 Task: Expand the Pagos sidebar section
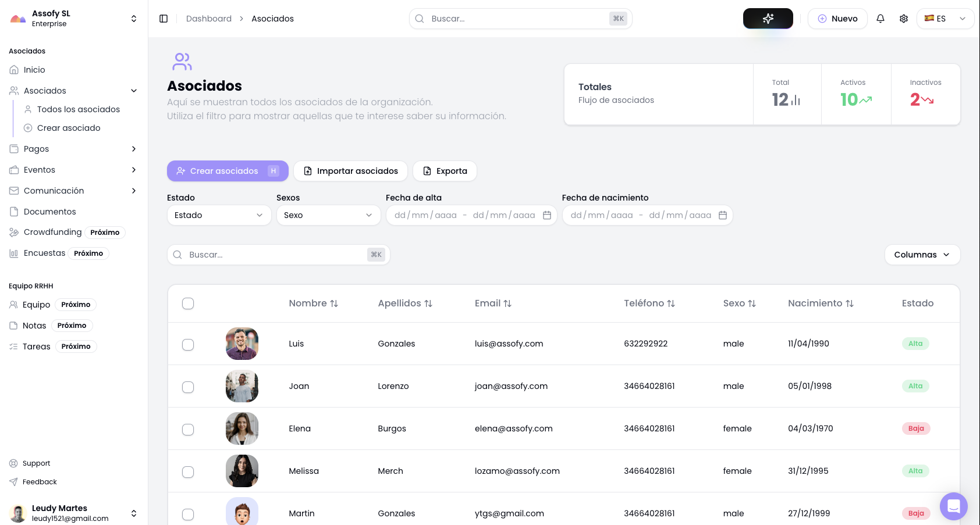[36, 149]
